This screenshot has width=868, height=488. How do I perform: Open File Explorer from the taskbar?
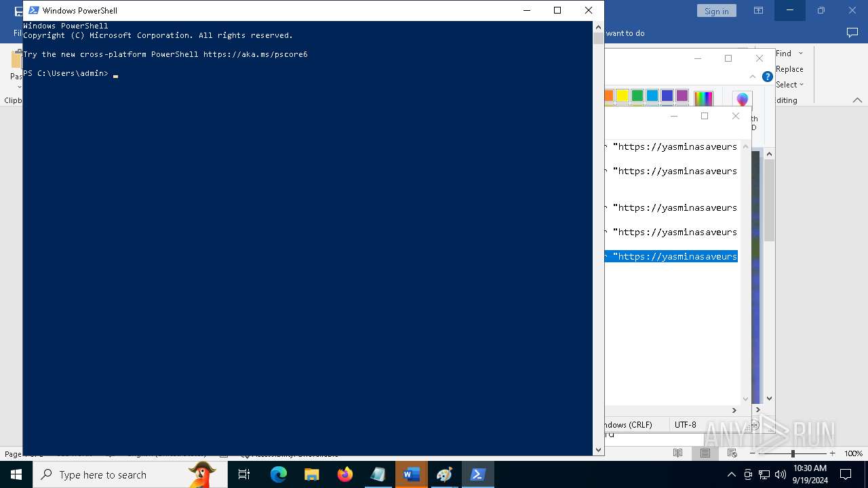311,474
